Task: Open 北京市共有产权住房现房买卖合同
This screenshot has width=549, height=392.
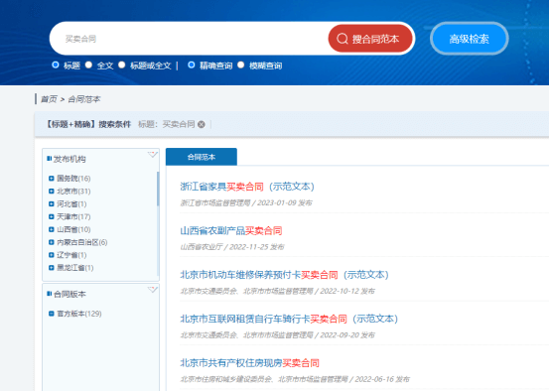Action: click(249, 363)
